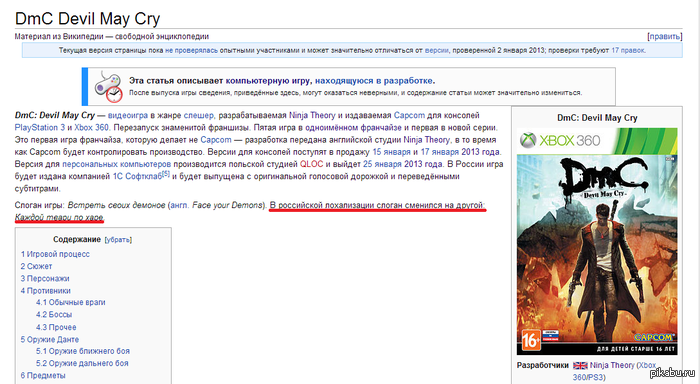Viewport: 700px width, 384px height.
Task: Open the 'не проверялась' link in notice
Action: point(192,50)
